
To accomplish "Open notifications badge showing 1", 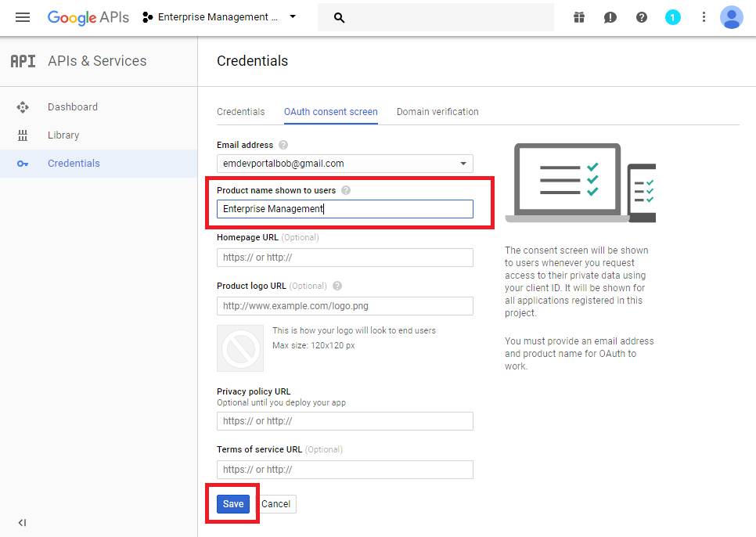I will [x=672, y=17].
